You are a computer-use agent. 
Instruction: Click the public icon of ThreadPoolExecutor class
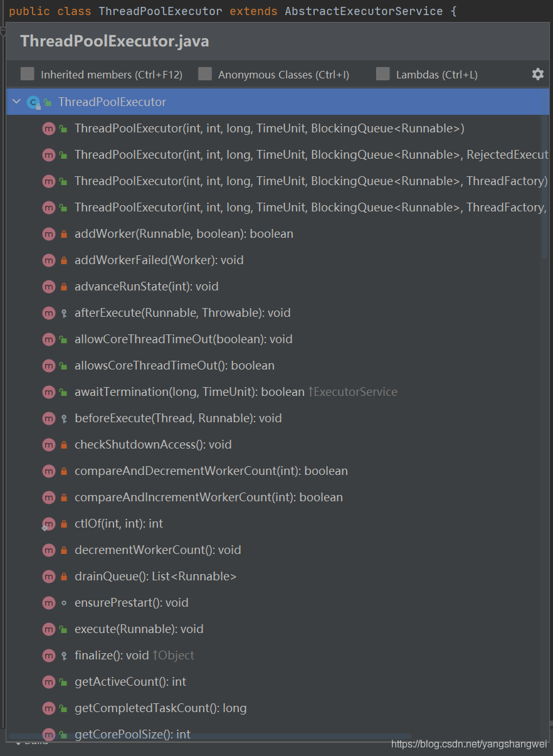pos(48,102)
